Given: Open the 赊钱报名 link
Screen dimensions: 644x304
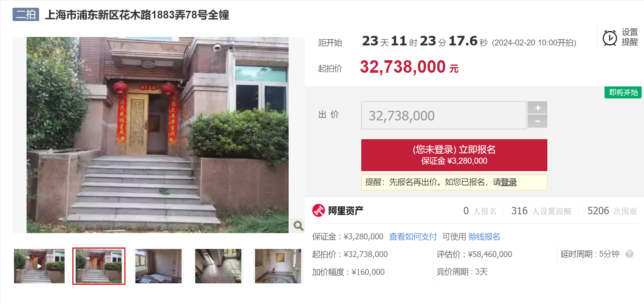Looking at the screenshot, I should point(484,236).
